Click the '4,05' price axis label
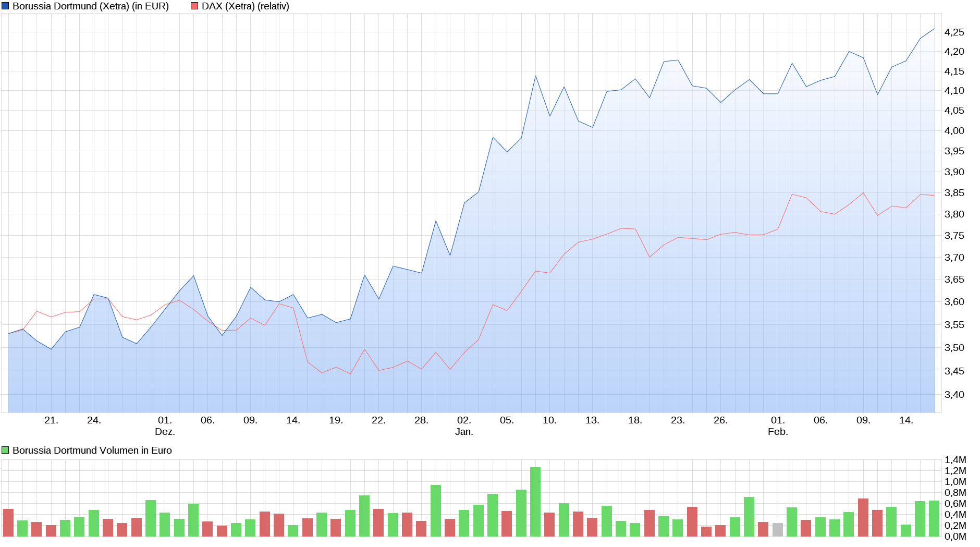Image resolution: width=980 pixels, height=547 pixels. 954,111
